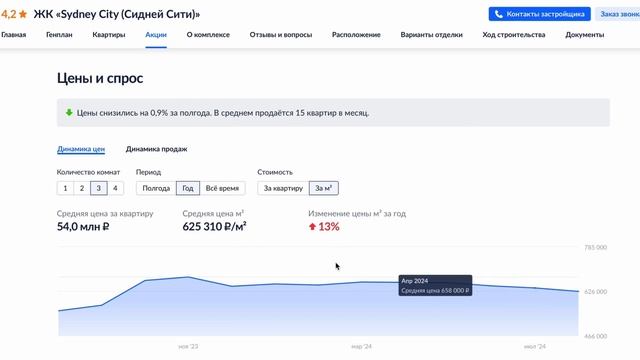Image resolution: width=640 pixels, height=360 pixels.
Task: Set period to Год
Action: click(x=188, y=188)
